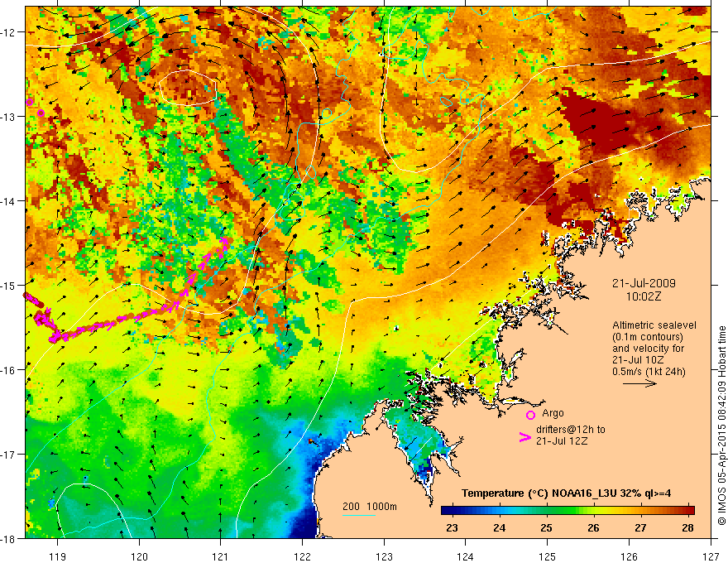Screen dimensions: 728x563
Task: Click the '21-Jul 12Z' legend text
Action: tap(562, 440)
